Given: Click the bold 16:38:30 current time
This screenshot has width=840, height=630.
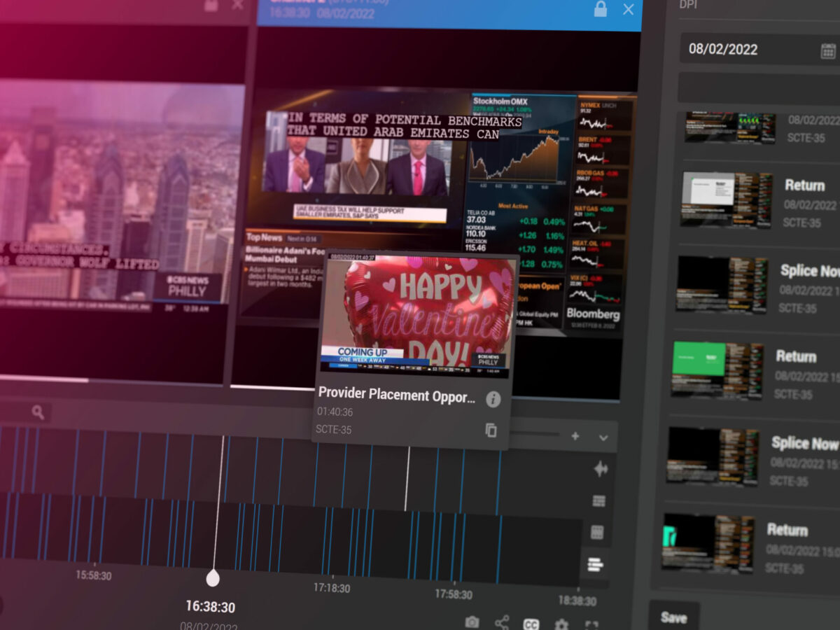Looking at the screenshot, I should point(210,608).
